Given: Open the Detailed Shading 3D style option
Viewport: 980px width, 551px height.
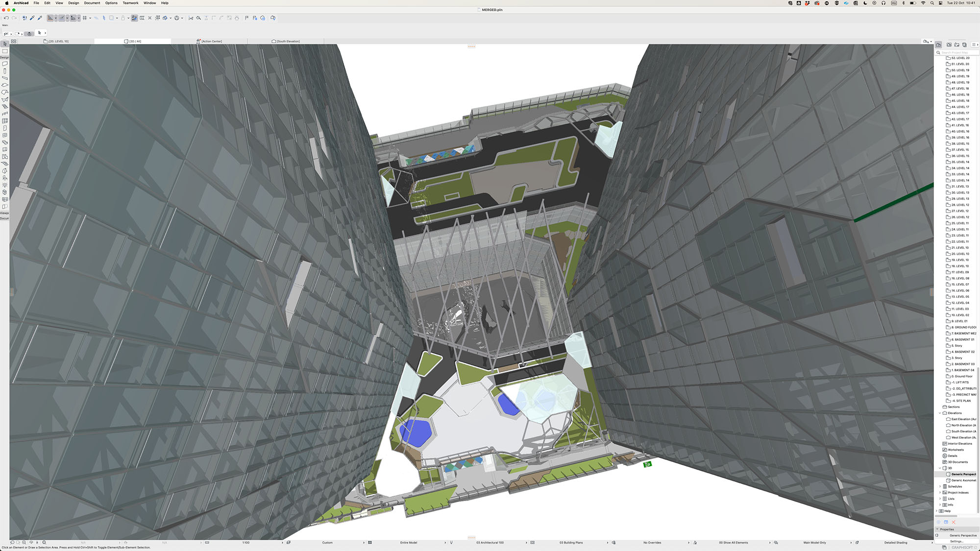Looking at the screenshot, I should pyautogui.click(x=896, y=543).
